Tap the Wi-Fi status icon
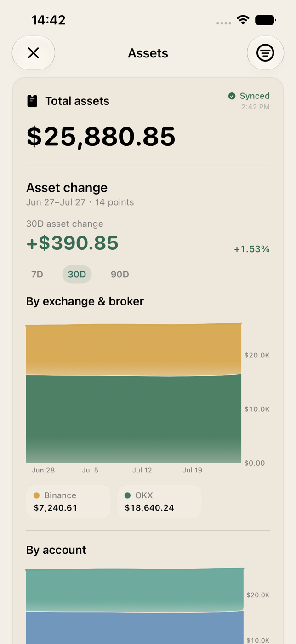Screen dimensions: 296x644 (243, 20)
